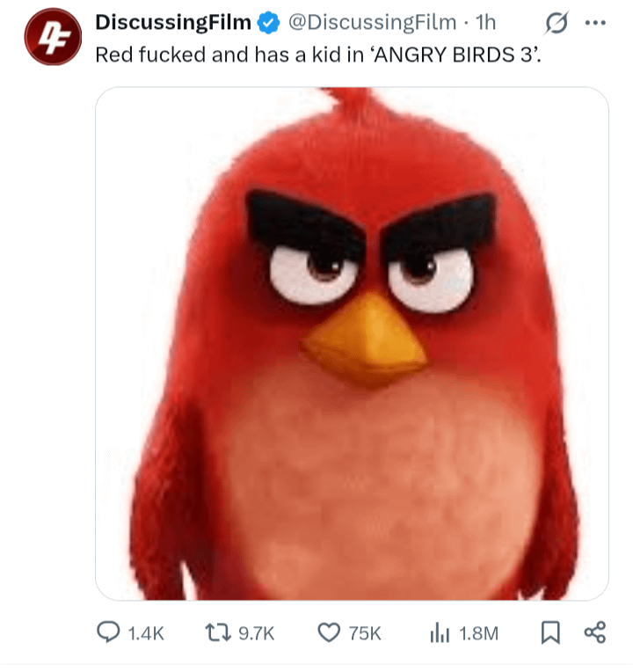Click 'ANGRY BIRDS 3' in the tweet text

click(448, 54)
